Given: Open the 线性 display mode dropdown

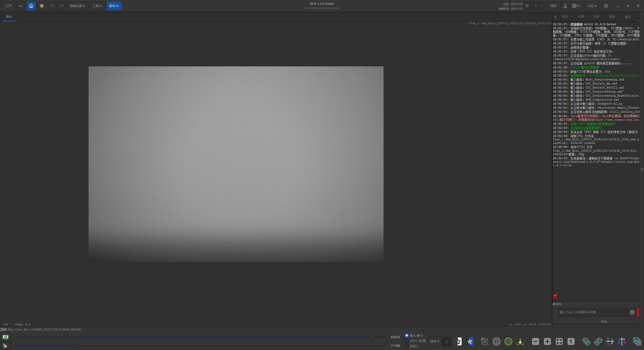Looking at the screenshot, I should [x=435, y=341].
